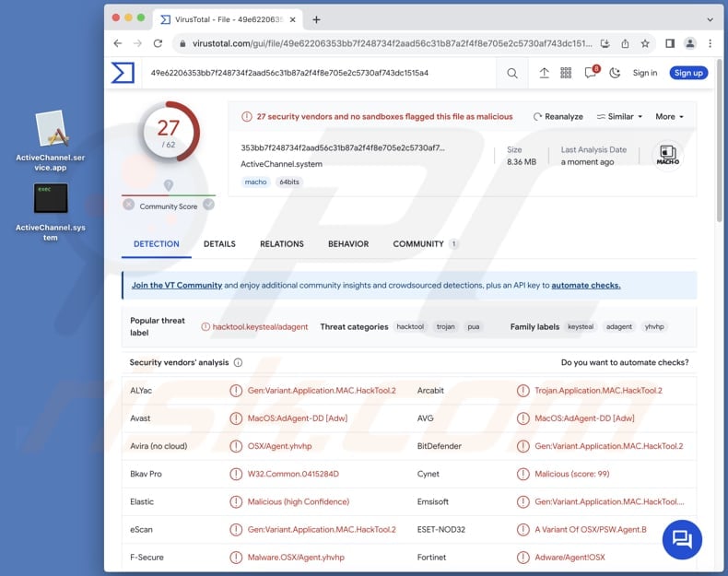The image size is (728, 576).
Task: Click the automate checks link
Action: point(586,285)
